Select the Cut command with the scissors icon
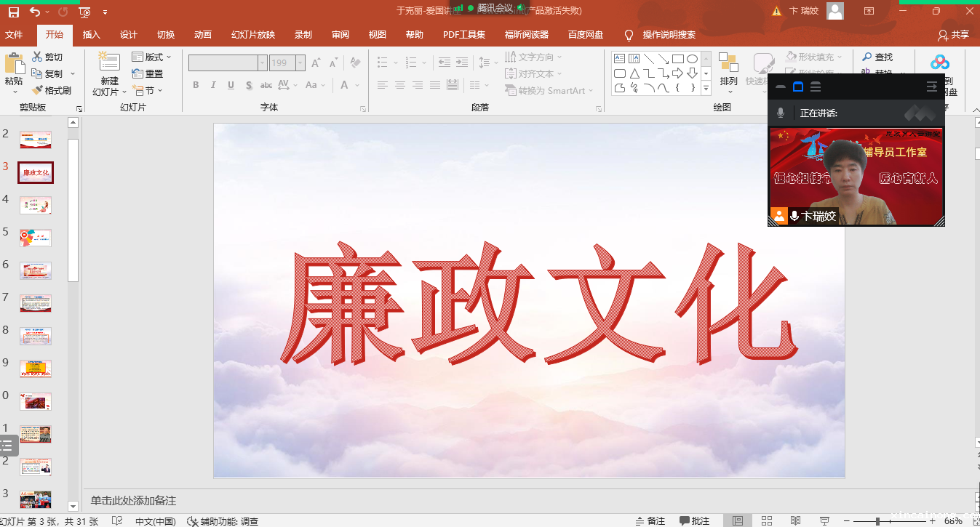The image size is (980, 527). click(48, 57)
